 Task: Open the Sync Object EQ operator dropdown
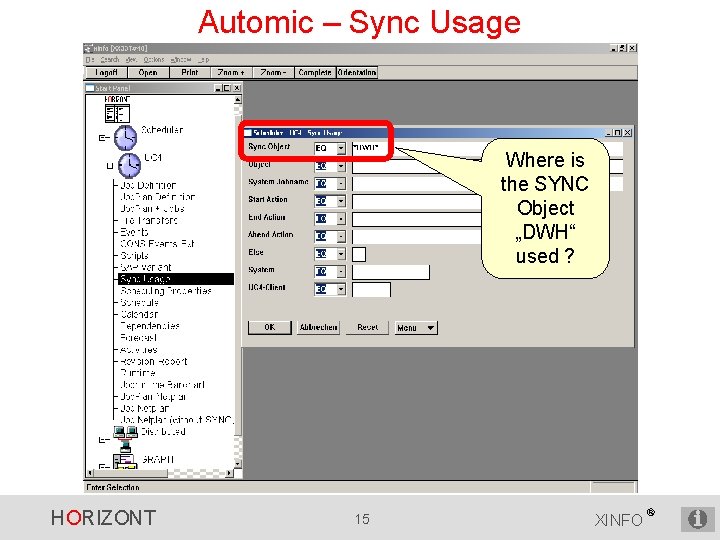pos(341,148)
